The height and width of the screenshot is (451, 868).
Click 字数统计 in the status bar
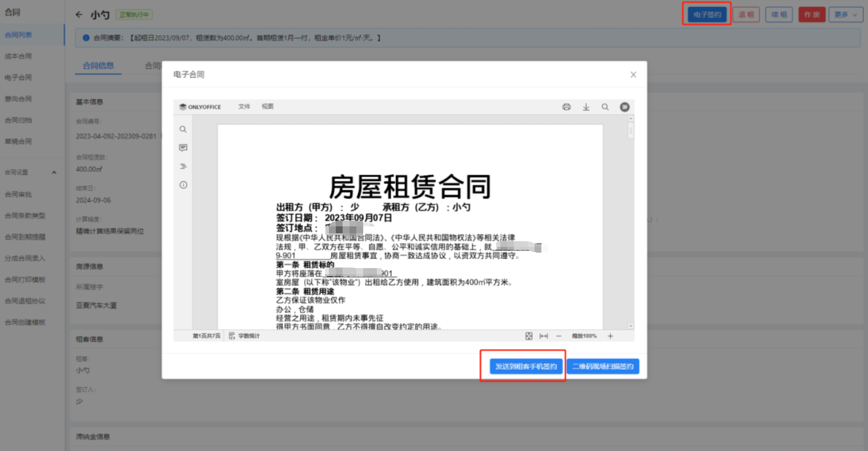coord(244,336)
